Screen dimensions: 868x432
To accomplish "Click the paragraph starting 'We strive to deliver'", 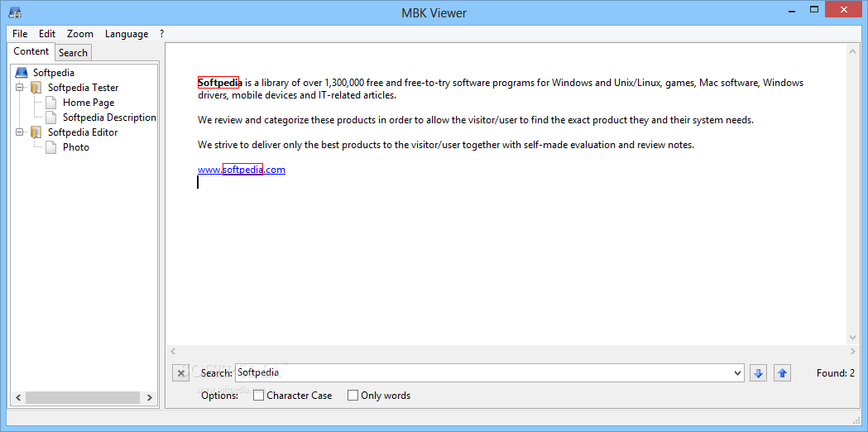I will click(446, 145).
